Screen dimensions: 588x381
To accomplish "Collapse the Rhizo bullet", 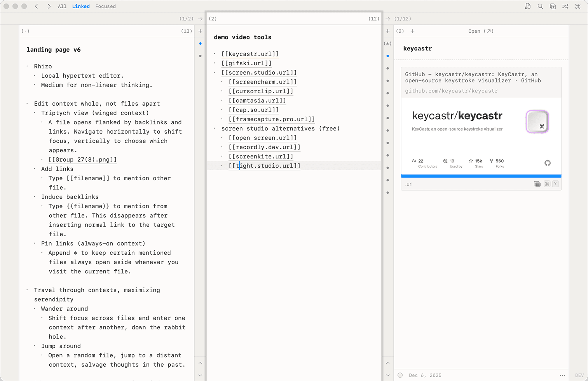I will 27,66.
